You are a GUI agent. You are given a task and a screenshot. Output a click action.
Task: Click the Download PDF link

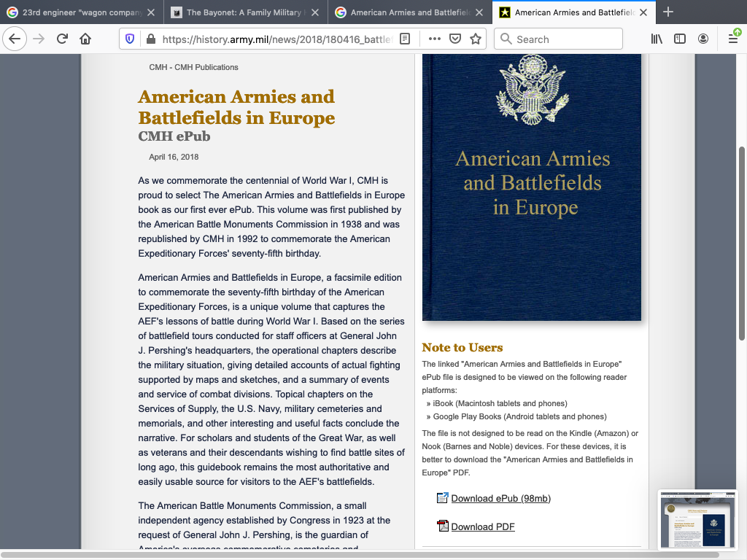click(x=483, y=527)
